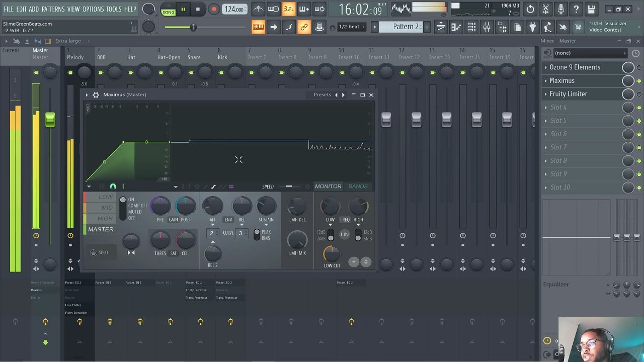Viewport: 644px width, 362px height.
Task: Expand the Maximus slot menu arrow
Action: tap(545, 80)
